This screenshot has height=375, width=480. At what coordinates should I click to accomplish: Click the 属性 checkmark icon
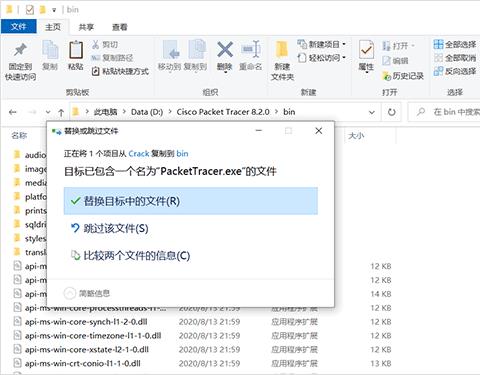point(366,50)
